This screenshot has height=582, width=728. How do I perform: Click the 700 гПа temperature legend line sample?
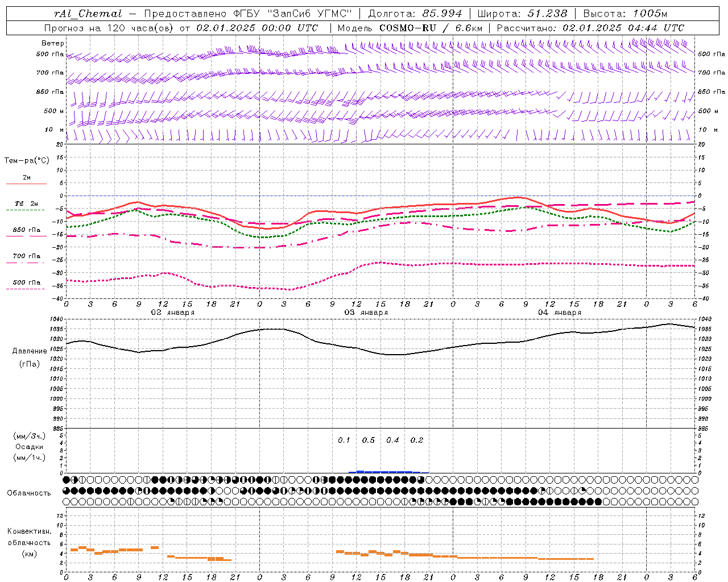click(25, 263)
